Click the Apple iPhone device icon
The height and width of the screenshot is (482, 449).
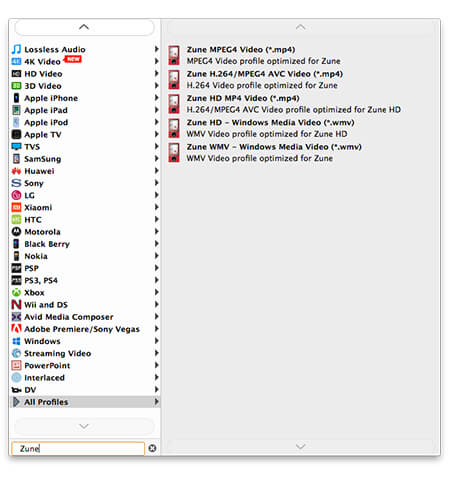[x=16, y=98]
